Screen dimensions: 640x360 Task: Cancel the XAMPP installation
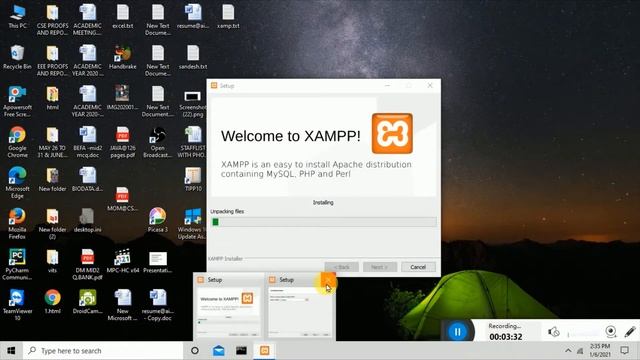pyautogui.click(x=418, y=267)
